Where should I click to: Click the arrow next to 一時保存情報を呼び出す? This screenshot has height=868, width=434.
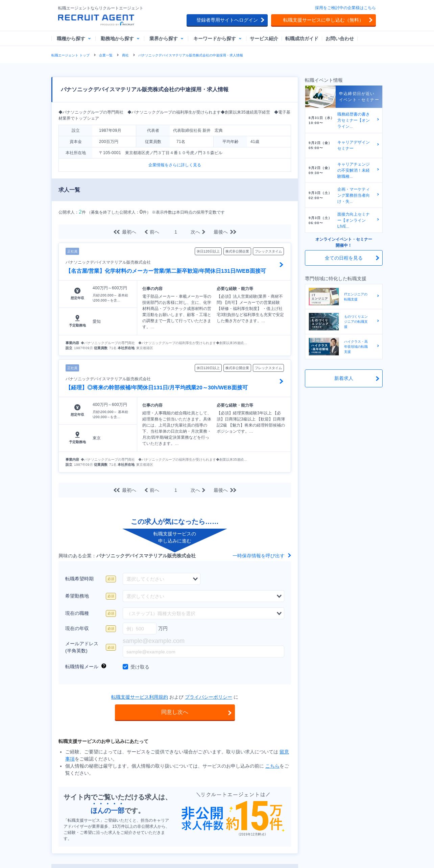pyautogui.click(x=289, y=555)
